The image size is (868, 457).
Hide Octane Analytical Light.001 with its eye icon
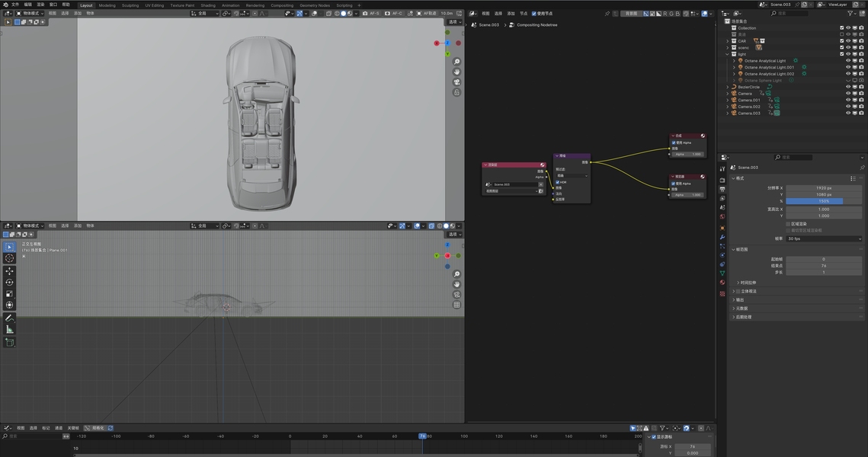click(x=848, y=67)
